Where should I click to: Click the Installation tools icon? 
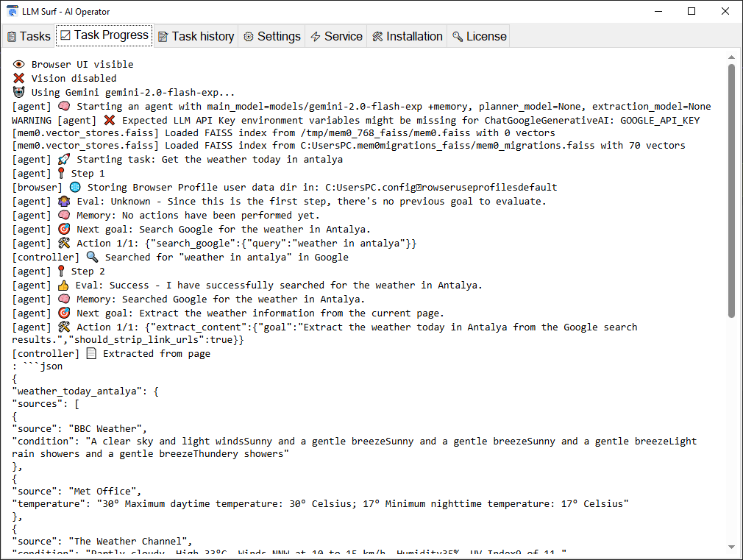(x=377, y=37)
